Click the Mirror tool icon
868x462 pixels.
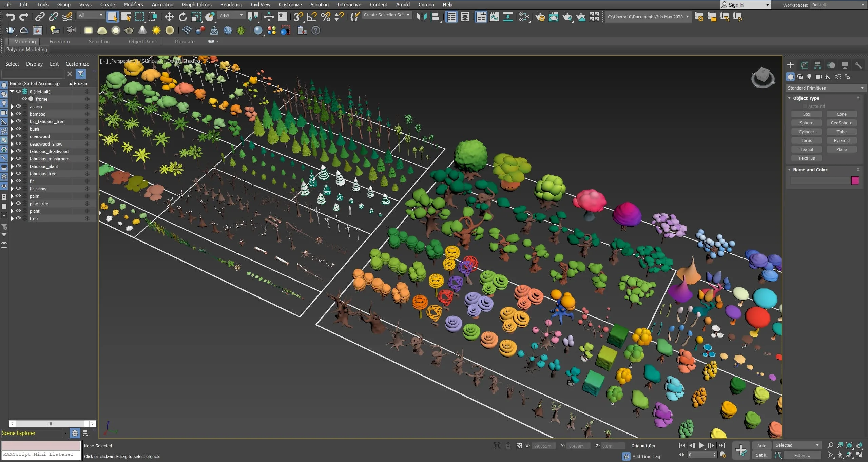coord(422,17)
